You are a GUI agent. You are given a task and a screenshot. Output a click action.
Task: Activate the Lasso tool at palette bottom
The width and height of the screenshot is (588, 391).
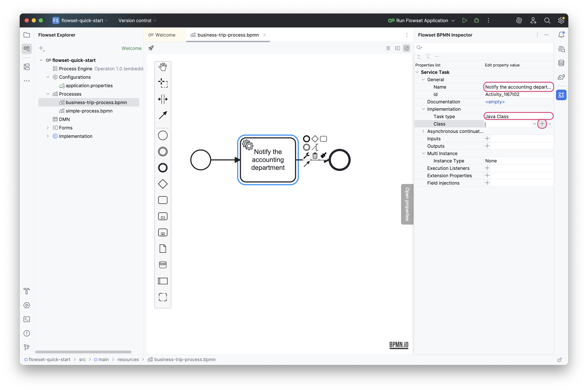pos(163,297)
